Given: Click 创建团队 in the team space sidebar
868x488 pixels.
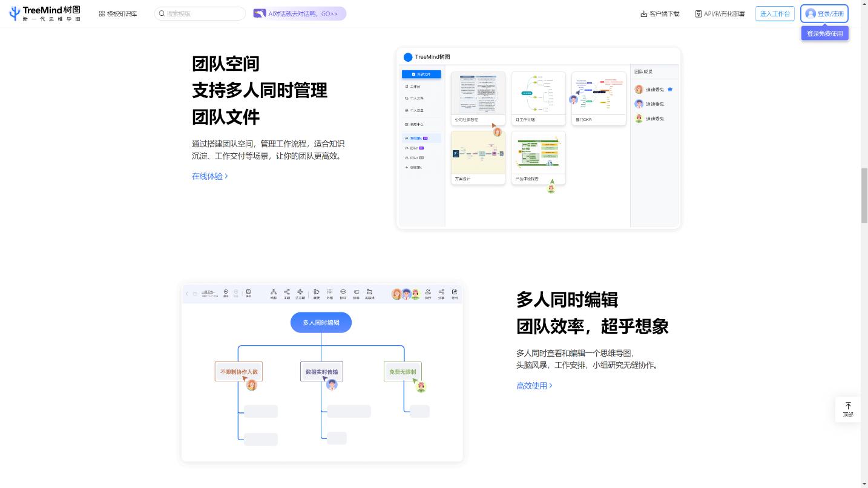Looking at the screenshot, I should coord(415,167).
